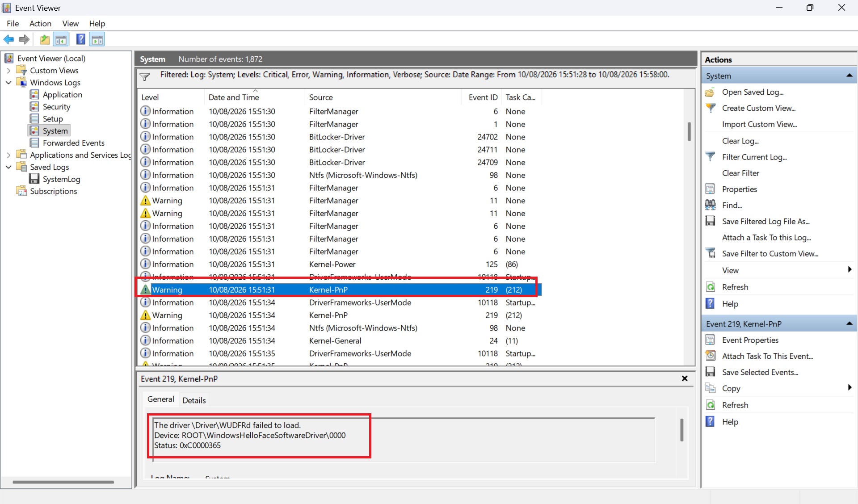
Task: Toggle the Show/Hide Console Tree icon
Action: pos(61,40)
